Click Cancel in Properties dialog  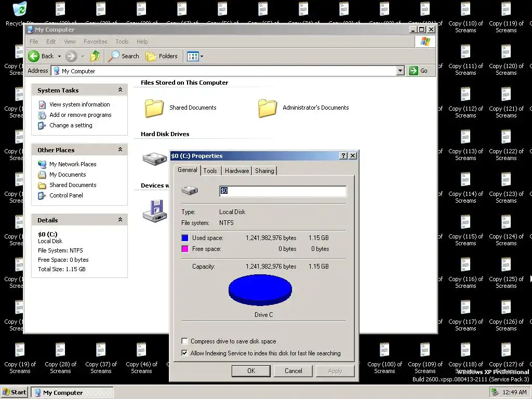pyautogui.click(x=293, y=371)
